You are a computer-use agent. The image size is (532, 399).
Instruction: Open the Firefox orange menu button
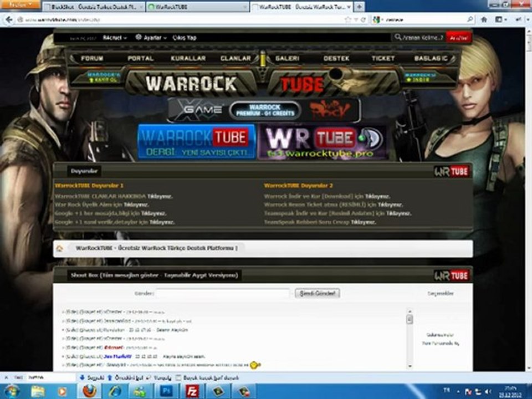[20, 4]
